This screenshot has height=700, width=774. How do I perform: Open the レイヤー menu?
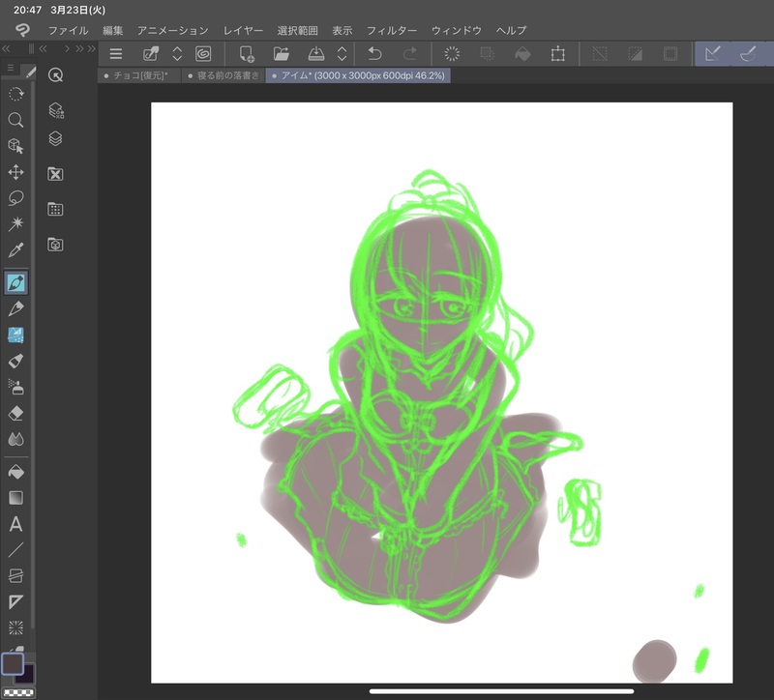tap(243, 31)
